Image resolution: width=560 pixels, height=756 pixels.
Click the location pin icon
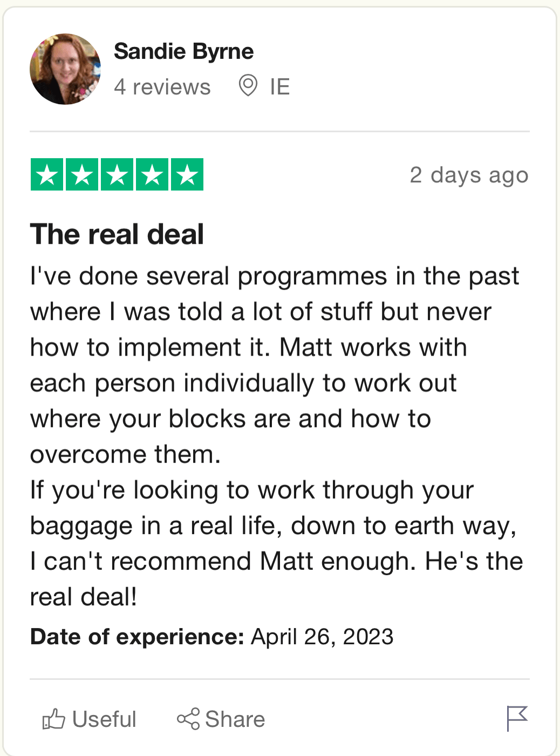point(248,86)
